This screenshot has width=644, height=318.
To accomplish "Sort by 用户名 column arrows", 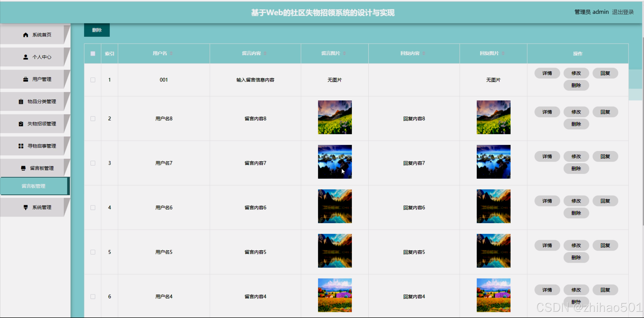I will 171,53.
